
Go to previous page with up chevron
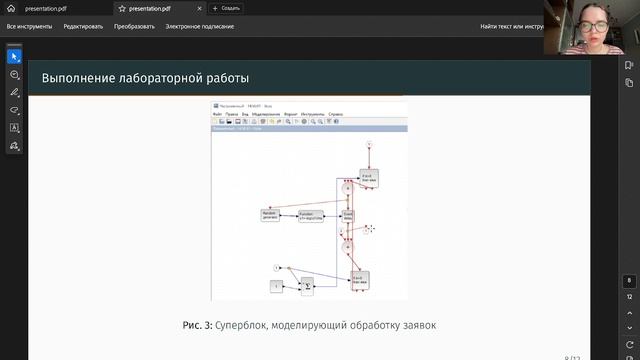pyautogui.click(x=629, y=313)
